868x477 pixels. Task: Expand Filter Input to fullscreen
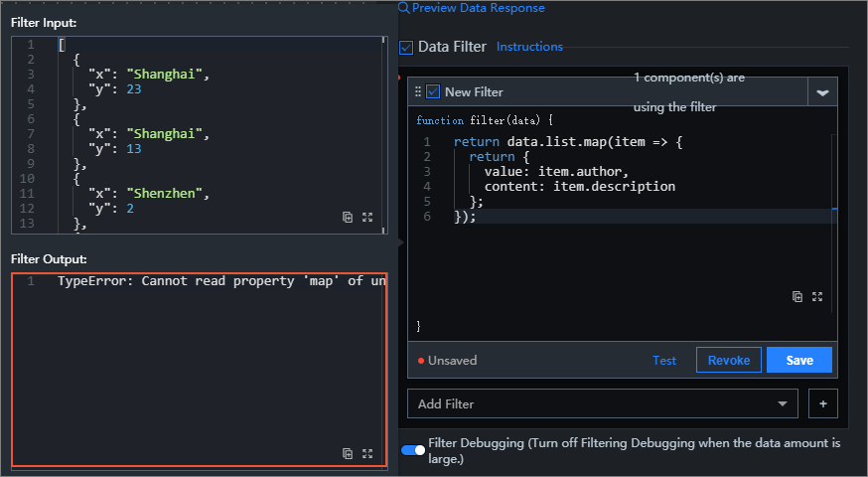point(367,217)
